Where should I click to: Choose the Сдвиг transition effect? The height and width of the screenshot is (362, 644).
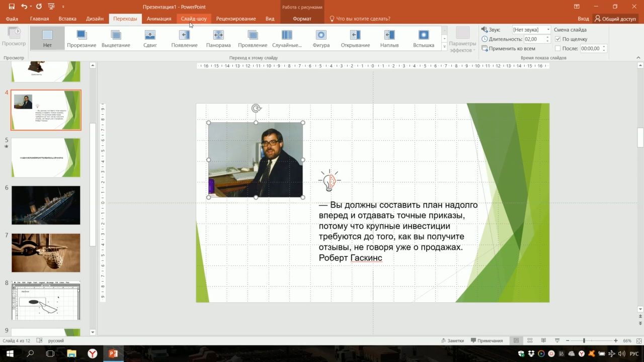pyautogui.click(x=150, y=38)
